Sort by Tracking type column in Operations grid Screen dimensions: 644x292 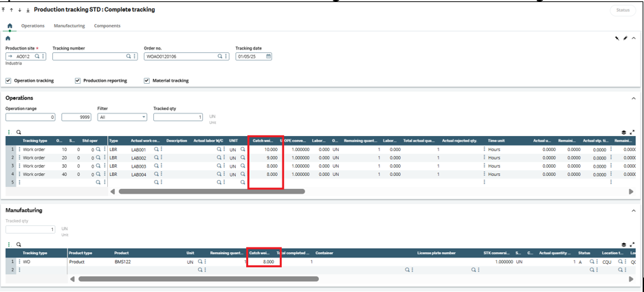point(34,140)
